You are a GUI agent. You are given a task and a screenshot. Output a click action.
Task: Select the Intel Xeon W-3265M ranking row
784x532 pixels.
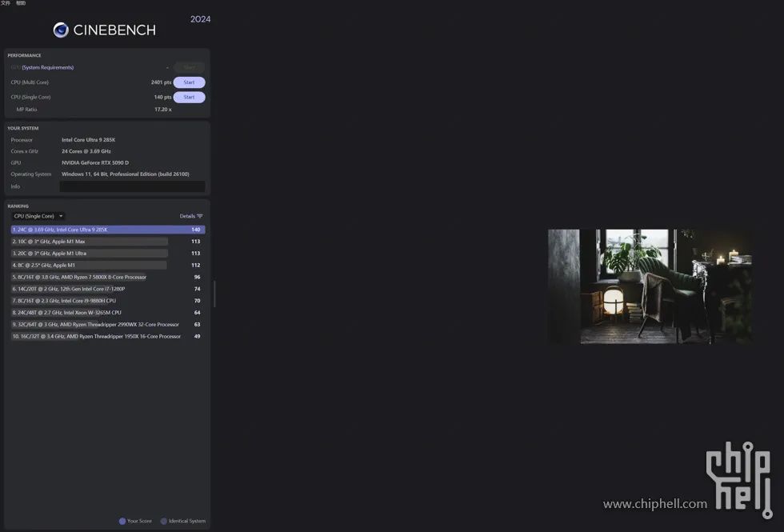coord(108,313)
